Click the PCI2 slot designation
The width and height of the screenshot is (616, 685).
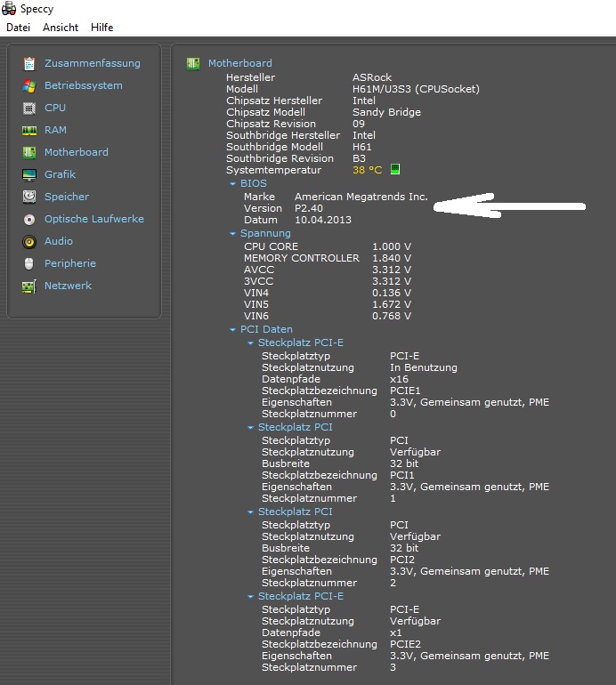pyautogui.click(x=402, y=560)
